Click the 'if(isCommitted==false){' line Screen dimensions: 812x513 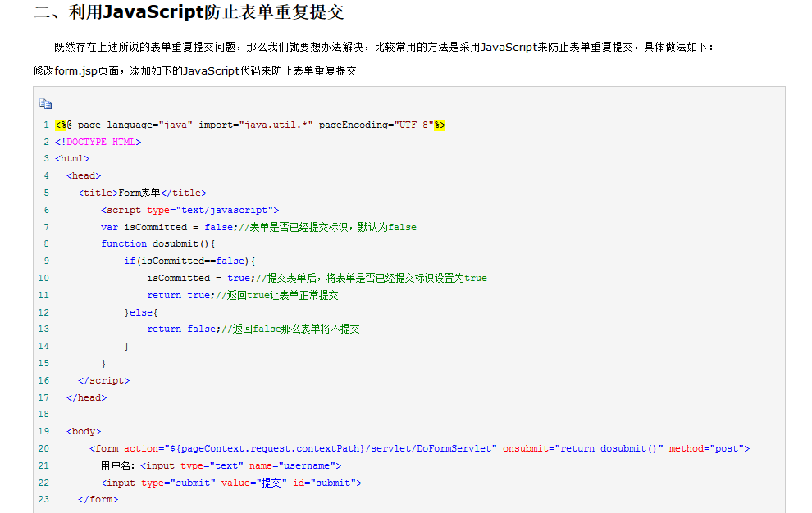tap(189, 261)
